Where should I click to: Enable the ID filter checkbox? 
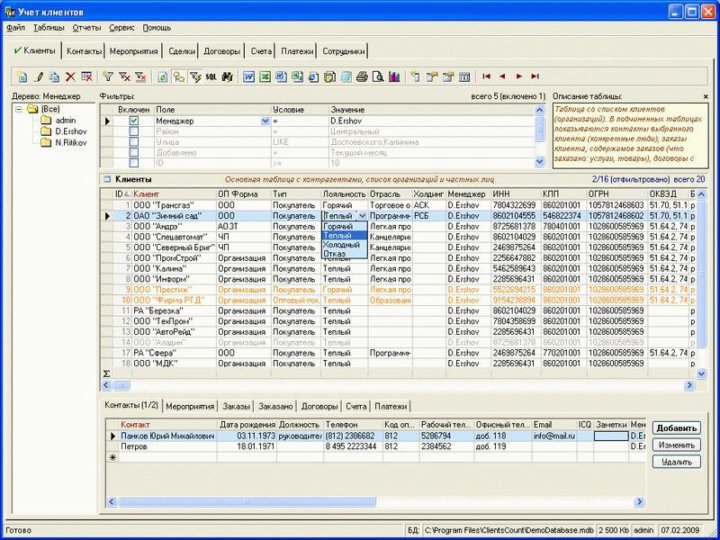pyautogui.click(x=134, y=163)
